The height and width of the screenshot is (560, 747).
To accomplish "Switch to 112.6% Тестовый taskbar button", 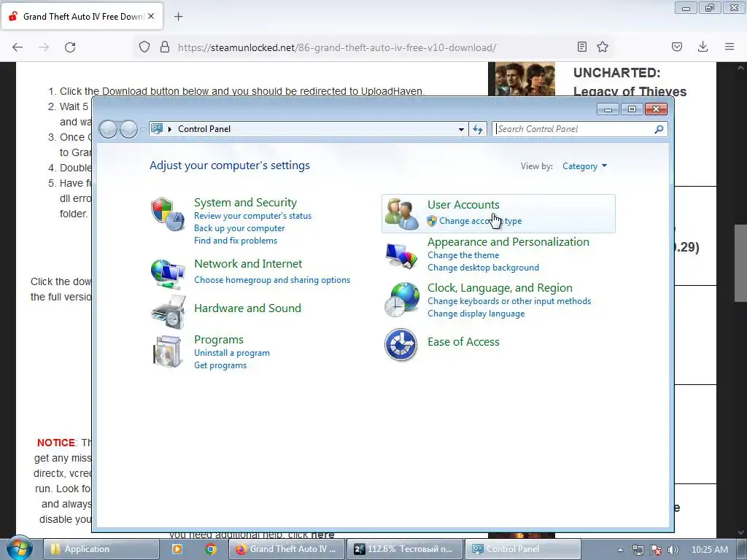I will (x=404, y=549).
